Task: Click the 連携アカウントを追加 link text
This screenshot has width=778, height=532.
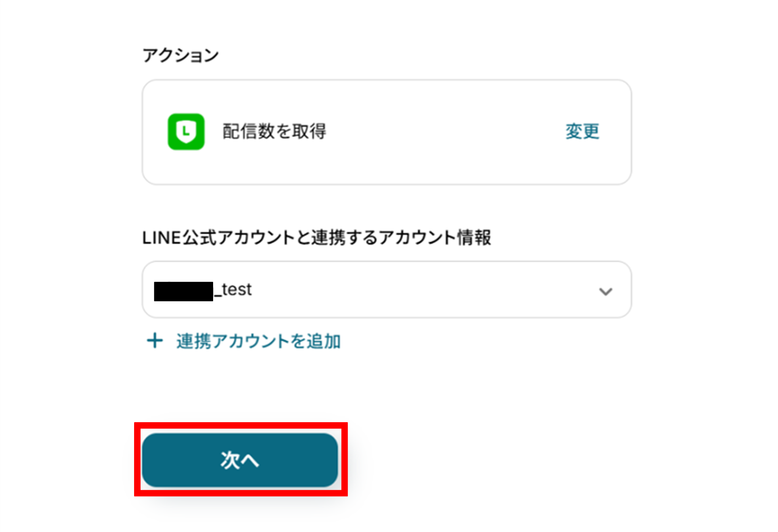Action: click(x=258, y=341)
